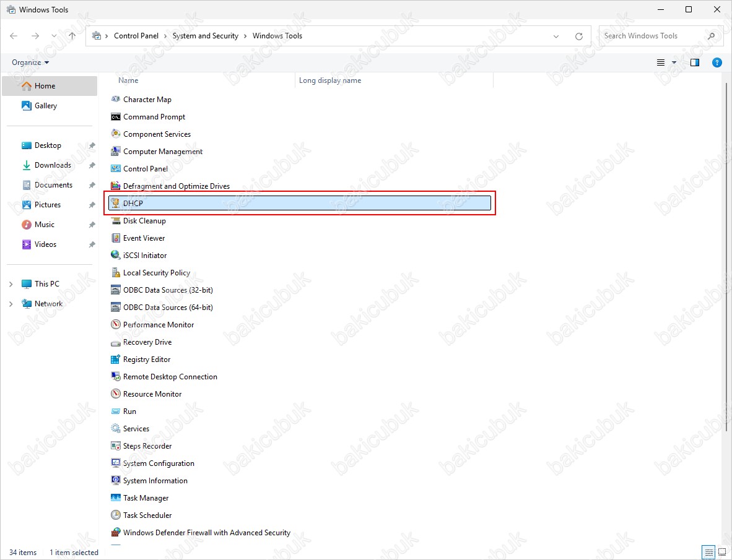The image size is (732, 560).
Task: Open the Organize dropdown menu
Action: point(30,62)
